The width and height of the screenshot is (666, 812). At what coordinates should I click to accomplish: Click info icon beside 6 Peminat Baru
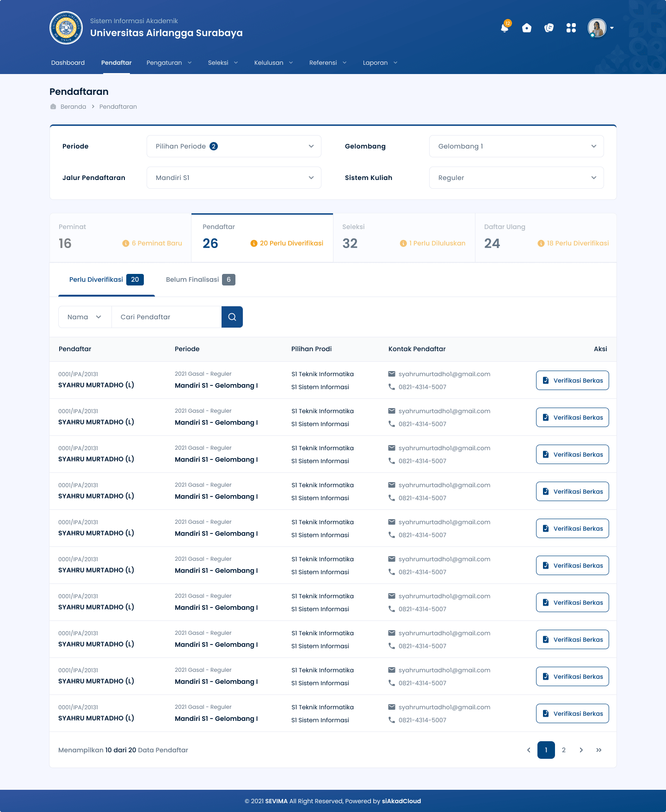pyautogui.click(x=126, y=243)
